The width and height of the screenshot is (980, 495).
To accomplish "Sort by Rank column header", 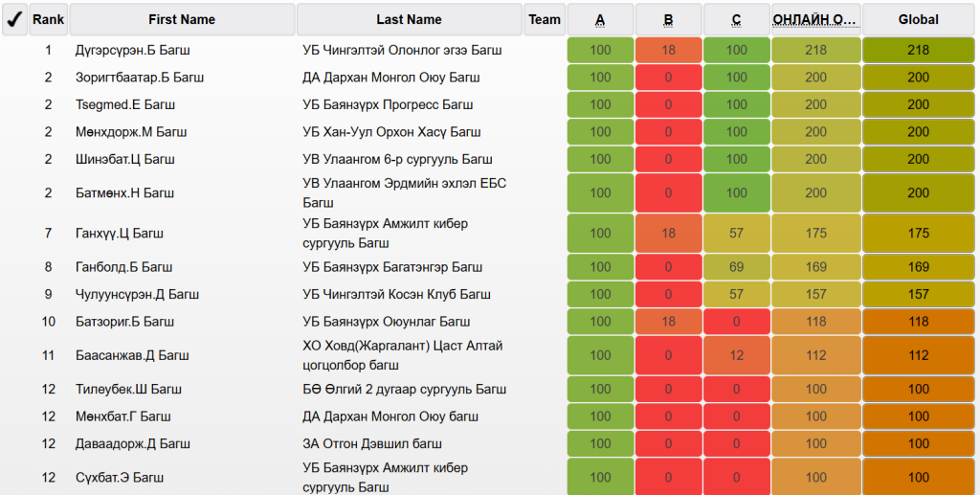I will (x=48, y=19).
